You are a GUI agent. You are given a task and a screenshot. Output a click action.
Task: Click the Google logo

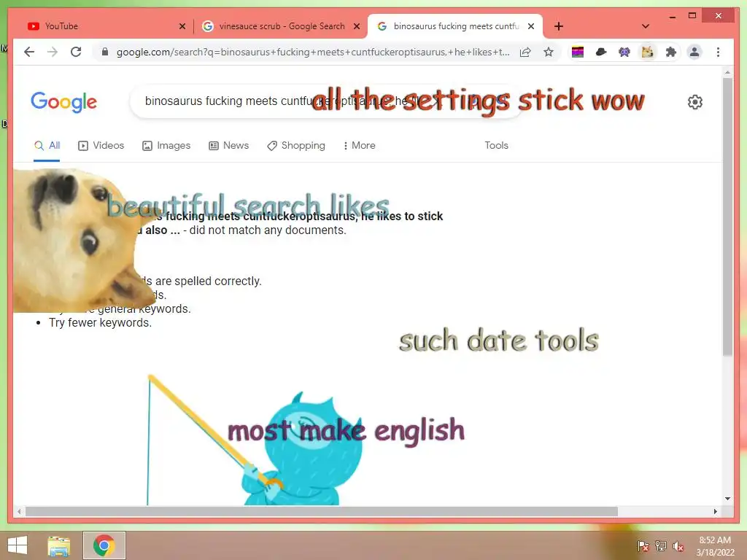(64, 102)
